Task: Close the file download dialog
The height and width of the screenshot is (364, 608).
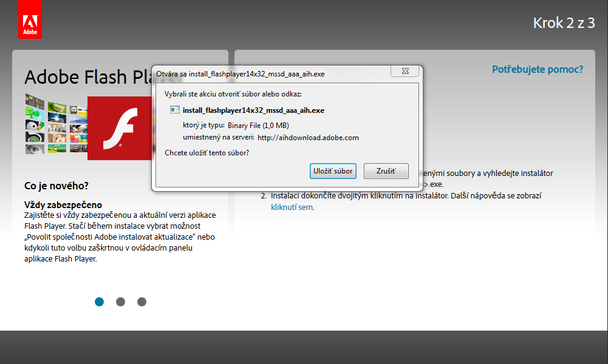Action: pos(405,71)
